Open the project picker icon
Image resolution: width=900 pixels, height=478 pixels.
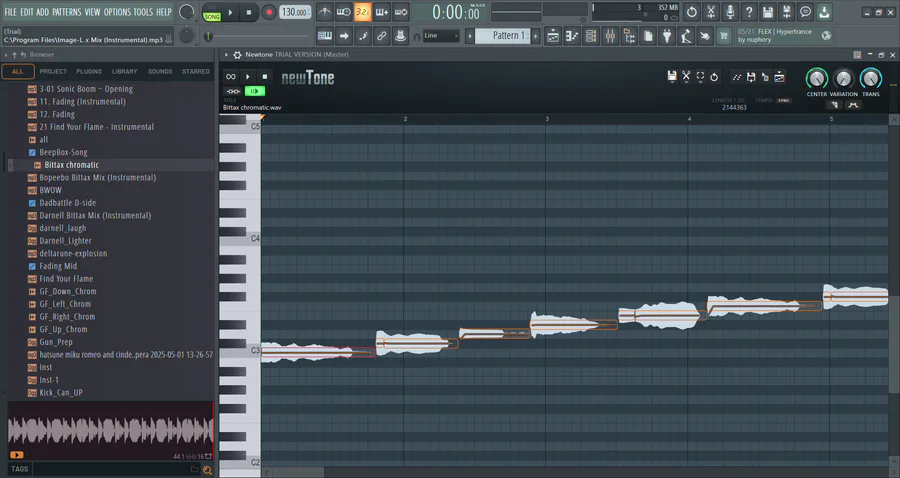(x=647, y=36)
